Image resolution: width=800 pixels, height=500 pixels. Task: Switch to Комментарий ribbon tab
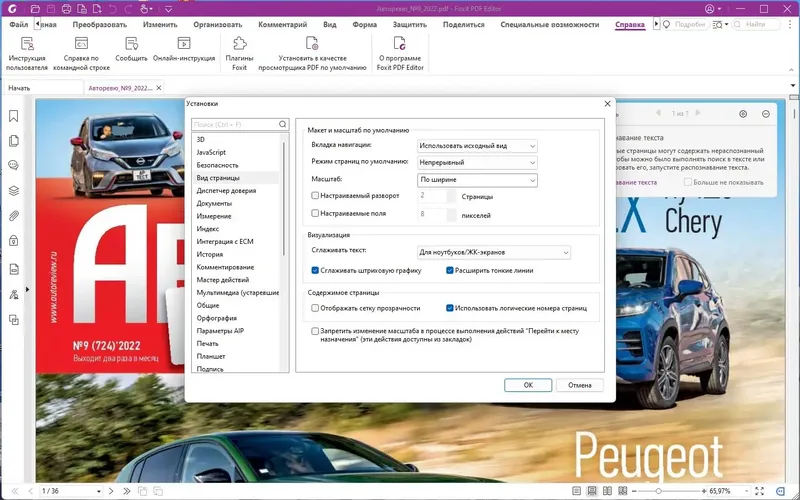pyautogui.click(x=283, y=24)
